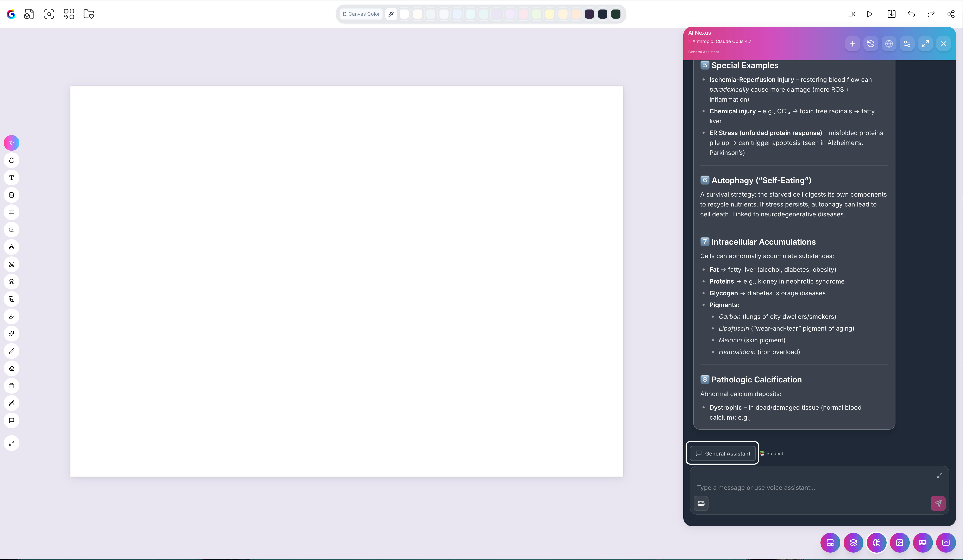Select the Eraser tool

[12, 369]
